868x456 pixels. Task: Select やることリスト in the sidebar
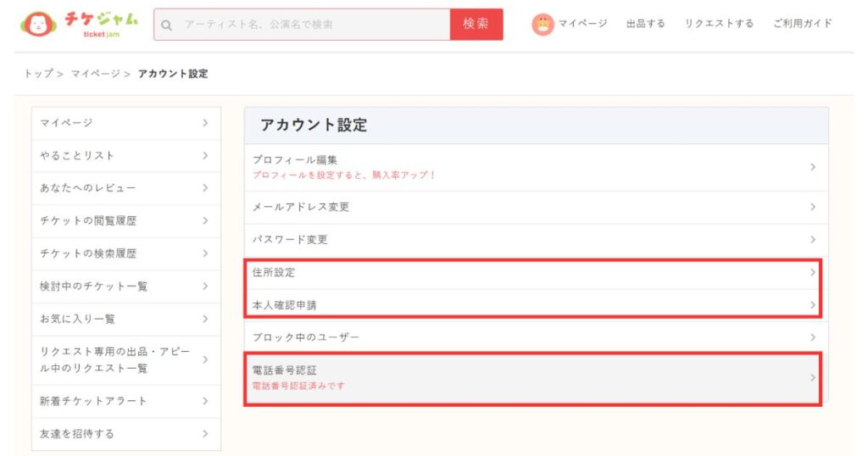click(x=126, y=155)
